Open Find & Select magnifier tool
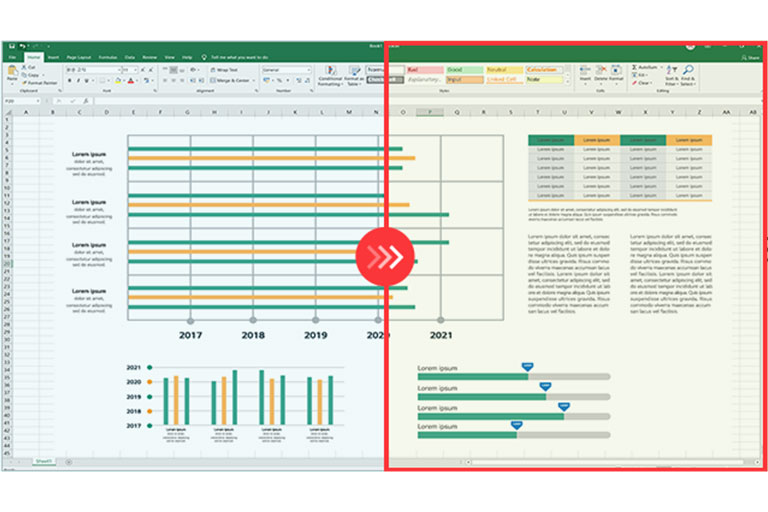Screen dimensions: 768x512 click(689, 73)
